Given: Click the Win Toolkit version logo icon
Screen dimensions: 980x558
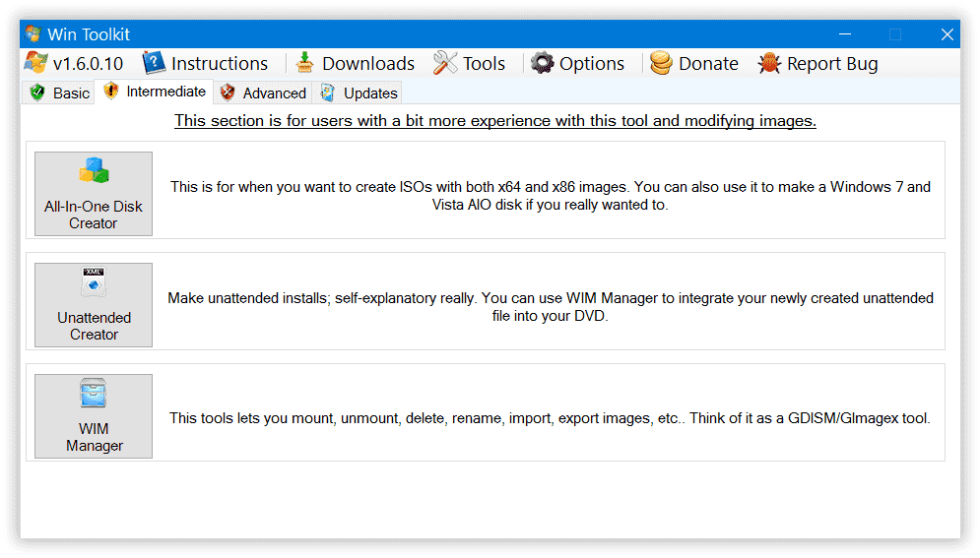Looking at the screenshot, I should pos(36,63).
